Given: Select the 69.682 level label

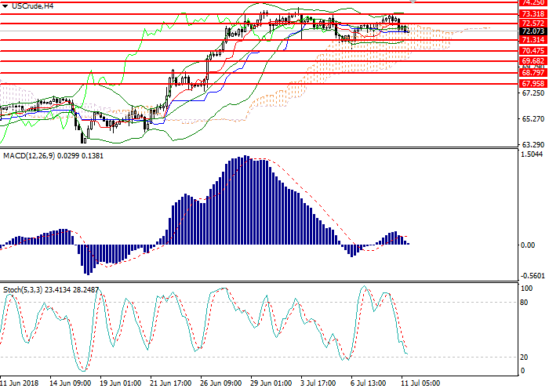Looking at the screenshot, I should (533, 61).
